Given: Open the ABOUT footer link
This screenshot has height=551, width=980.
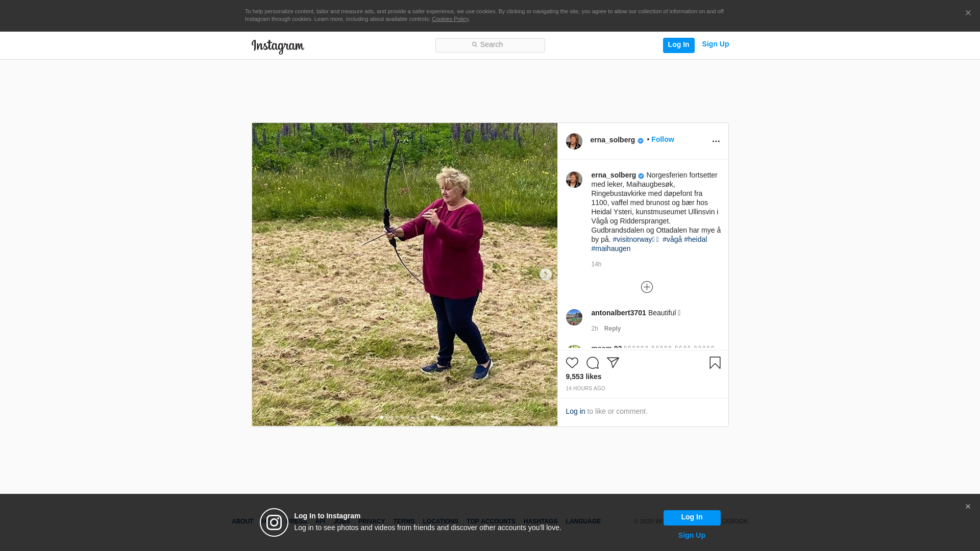Looking at the screenshot, I should pyautogui.click(x=242, y=521).
